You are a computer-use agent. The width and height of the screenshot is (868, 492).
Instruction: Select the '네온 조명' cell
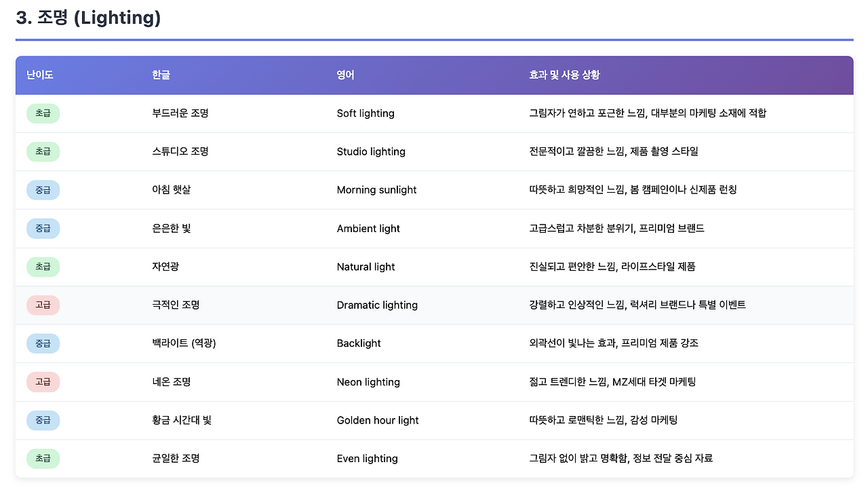tap(172, 381)
